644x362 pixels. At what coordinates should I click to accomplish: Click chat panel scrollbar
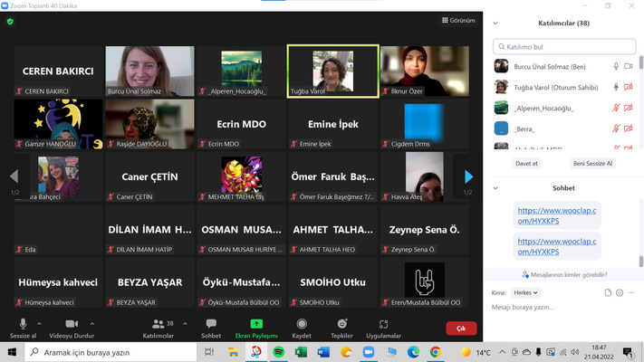coord(640,261)
